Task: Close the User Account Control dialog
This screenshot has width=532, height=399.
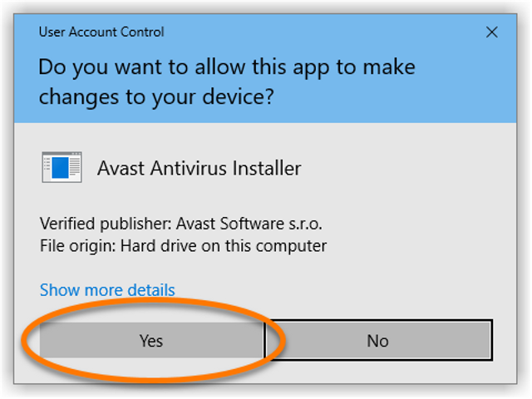Action: (x=491, y=32)
